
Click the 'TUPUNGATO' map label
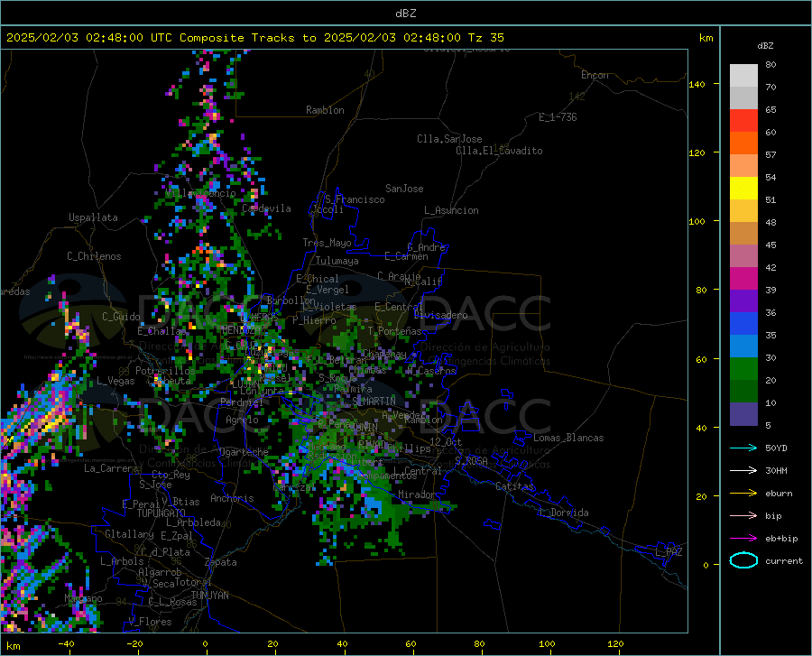(x=161, y=513)
